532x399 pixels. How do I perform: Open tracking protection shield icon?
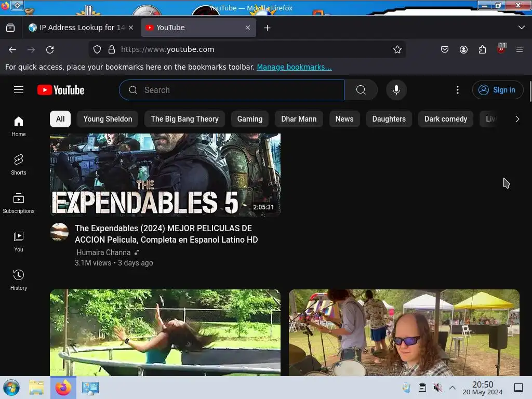(97, 49)
